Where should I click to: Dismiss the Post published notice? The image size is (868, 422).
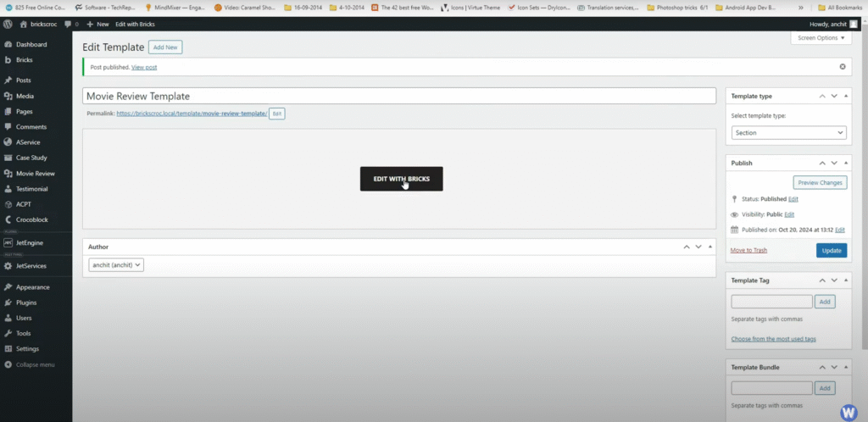[842, 66]
